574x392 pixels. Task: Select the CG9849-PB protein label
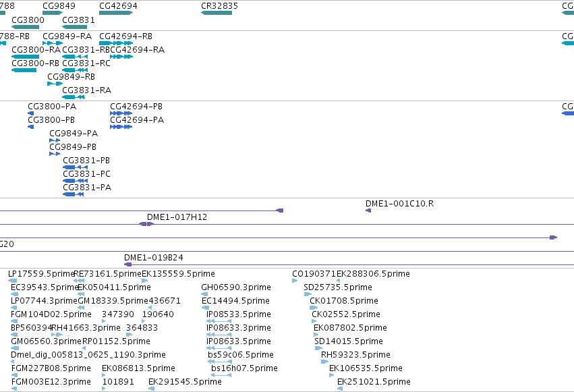73,147
